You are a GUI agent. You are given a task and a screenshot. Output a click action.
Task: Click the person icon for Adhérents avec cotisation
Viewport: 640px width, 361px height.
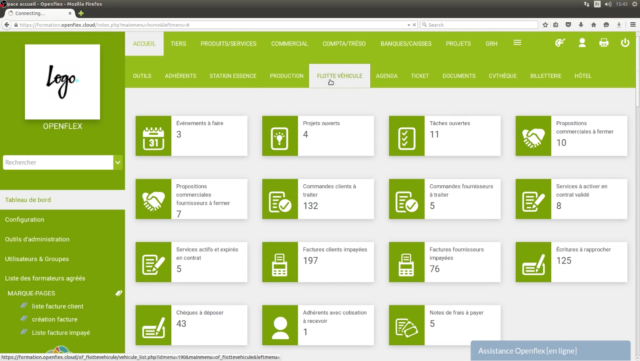(x=280, y=325)
